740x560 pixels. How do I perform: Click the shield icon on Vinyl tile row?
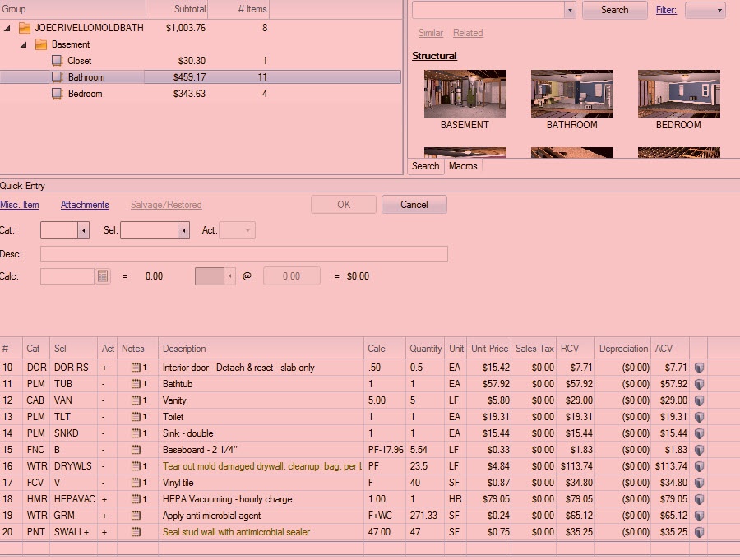(x=698, y=483)
